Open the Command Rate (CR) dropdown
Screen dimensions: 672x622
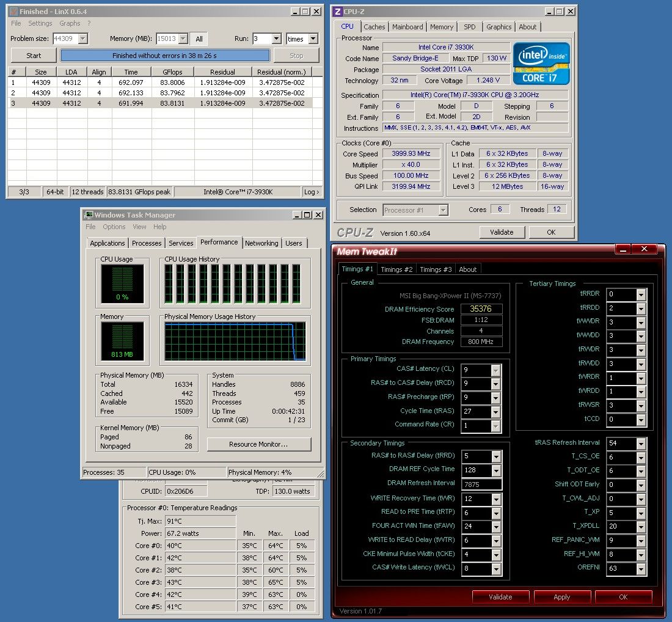click(x=495, y=425)
